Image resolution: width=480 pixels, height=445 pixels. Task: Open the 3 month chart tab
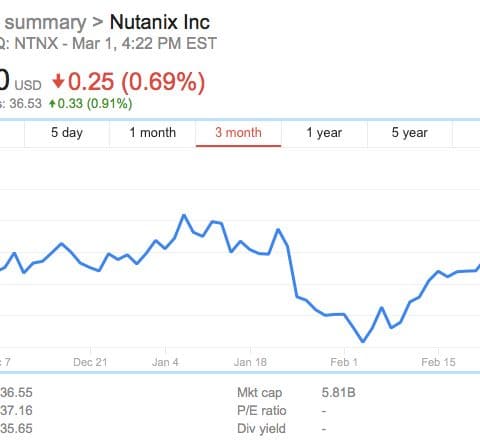point(238,133)
